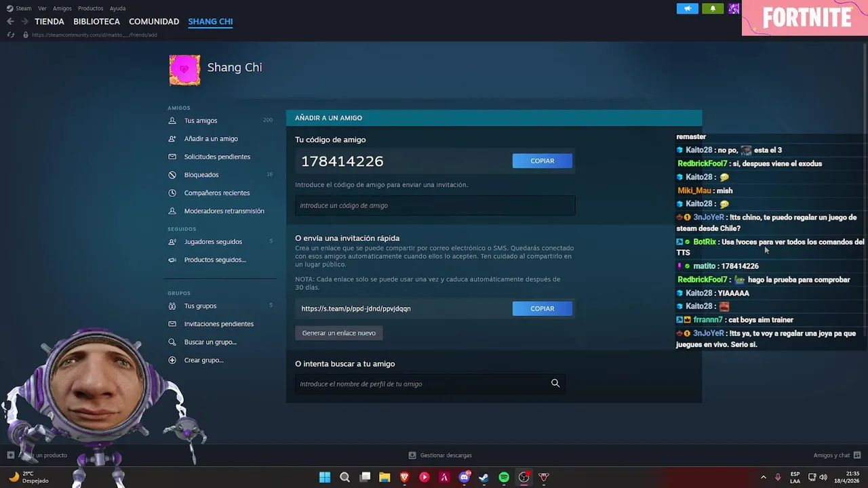Go forward with the Steam forward arrow
Screen dimensions: 868x488
(24, 22)
